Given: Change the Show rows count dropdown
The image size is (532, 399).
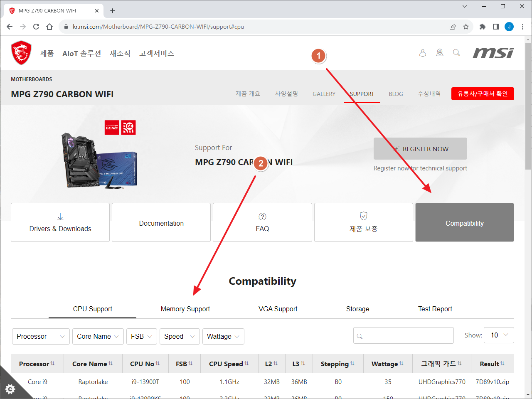Looking at the screenshot, I should [x=499, y=335].
